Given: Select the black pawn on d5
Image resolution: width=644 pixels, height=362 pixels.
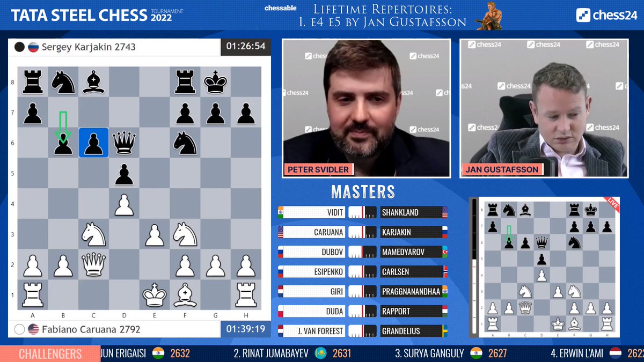Looking at the screenshot, I should click(x=124, y=173).
